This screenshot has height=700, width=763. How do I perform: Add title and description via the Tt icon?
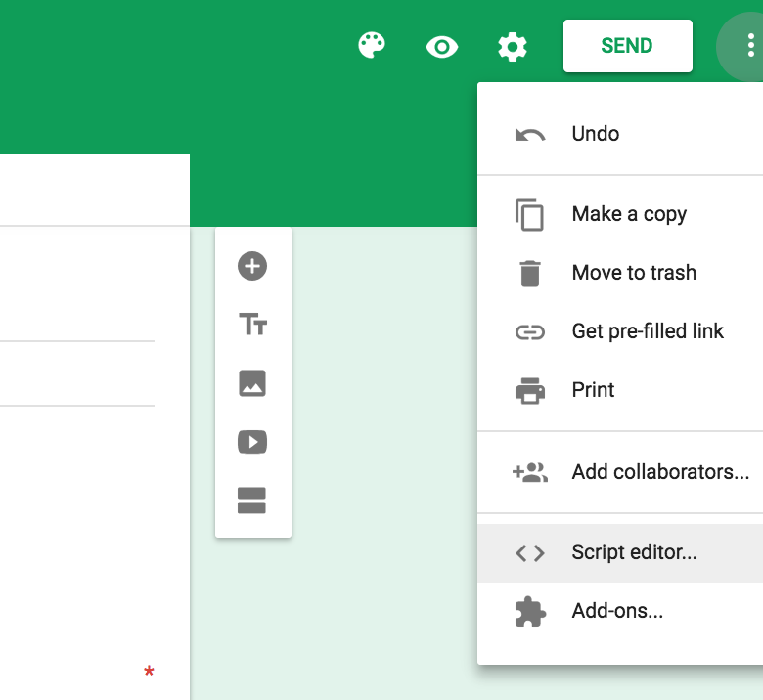click(252, 325)
